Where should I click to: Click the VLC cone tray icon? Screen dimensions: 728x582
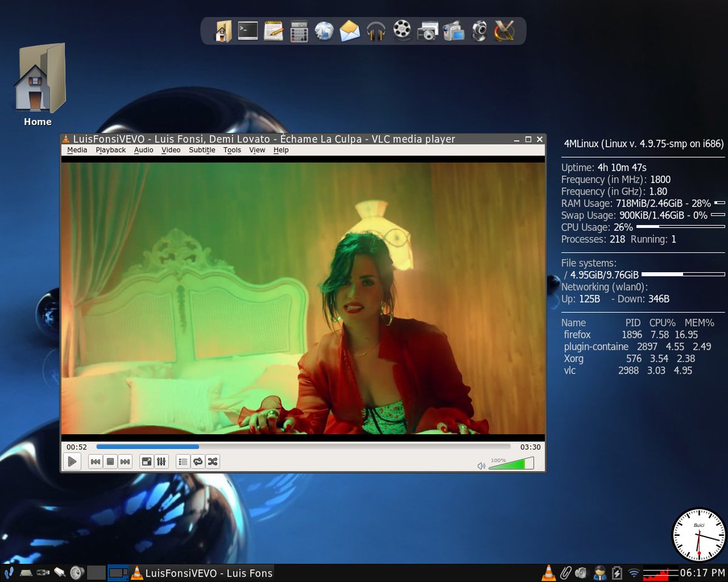click(548, 572)
